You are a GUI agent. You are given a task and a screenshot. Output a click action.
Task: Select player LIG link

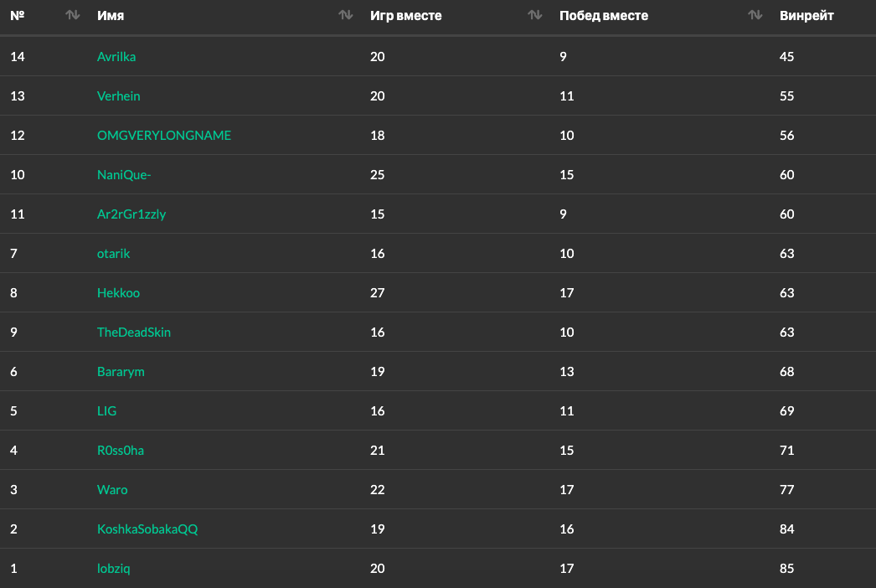pyautogui.click(x=107, y=411)
